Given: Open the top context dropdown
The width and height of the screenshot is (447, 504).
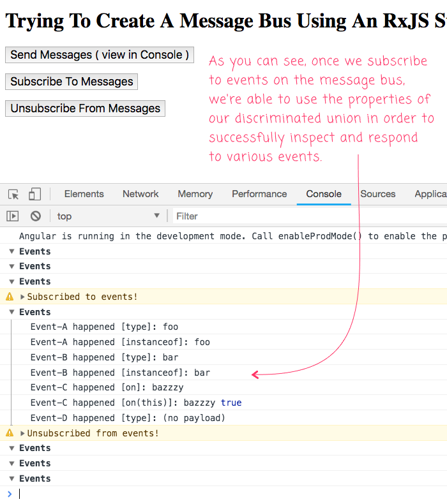Looking at the screenshot, I should pyautogui.click(x=109, y=216).
